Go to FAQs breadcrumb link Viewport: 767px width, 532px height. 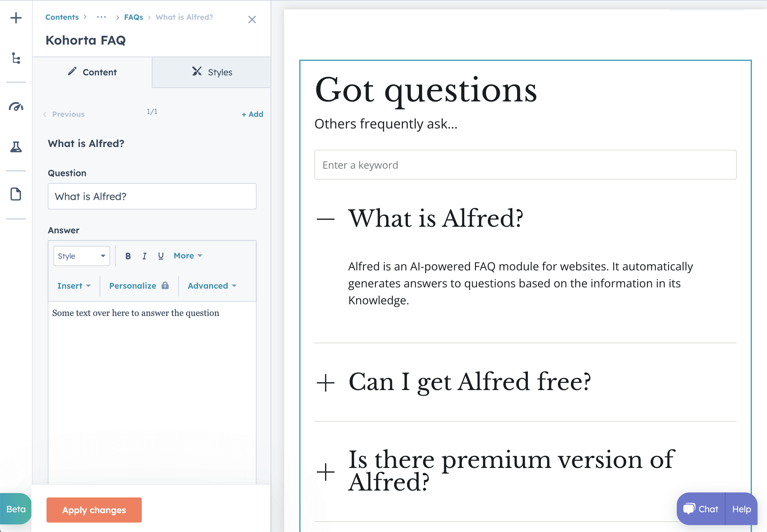point(134,17)
